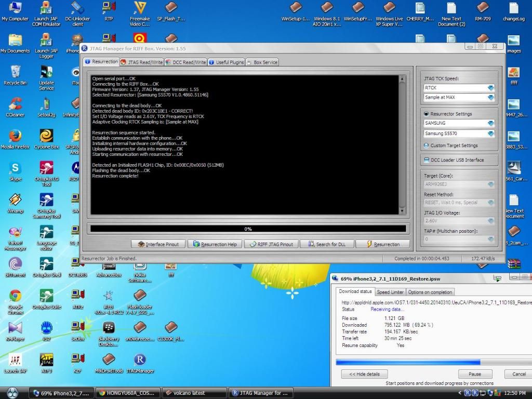
Task: Open Yahoo! Messenger shortcut
Action: point(15,237)
